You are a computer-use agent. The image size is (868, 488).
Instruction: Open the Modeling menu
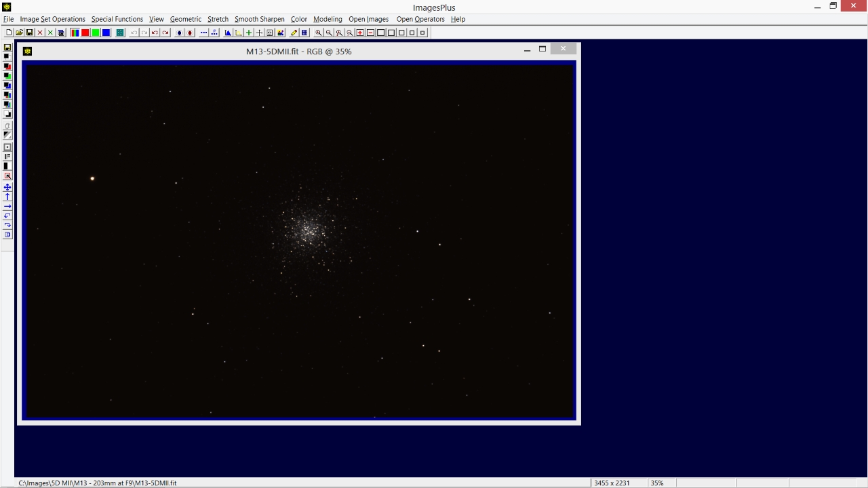pyautogui.click(x=328, y=19)
